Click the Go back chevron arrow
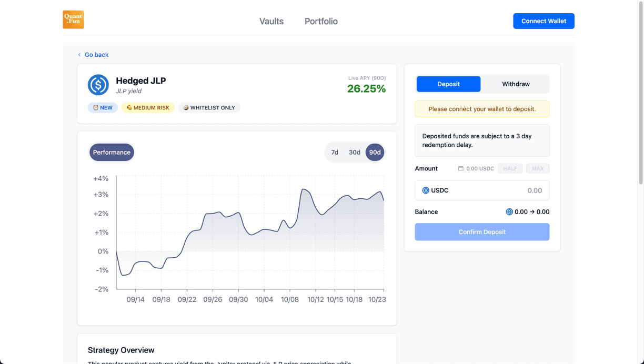Screen dimensions: 644x364 pos(79,55)
